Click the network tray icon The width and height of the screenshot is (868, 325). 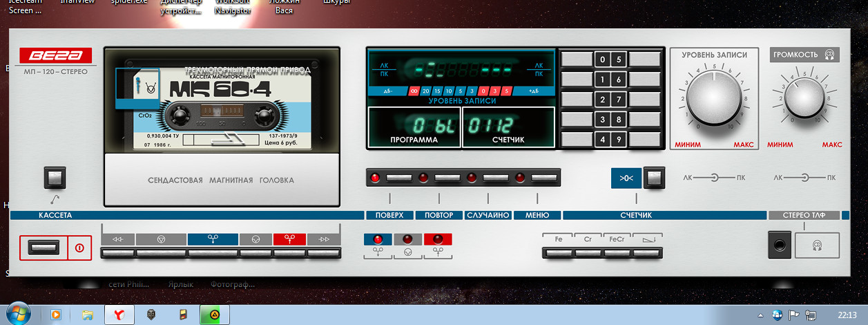pyautogui.click(x=810, y=315)
